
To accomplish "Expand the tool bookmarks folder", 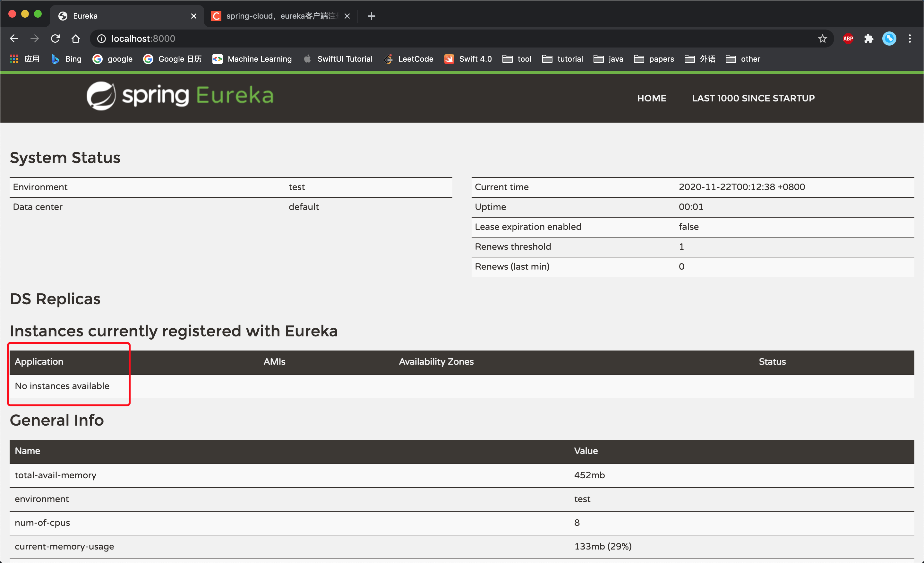I will [x=517, y=59].
